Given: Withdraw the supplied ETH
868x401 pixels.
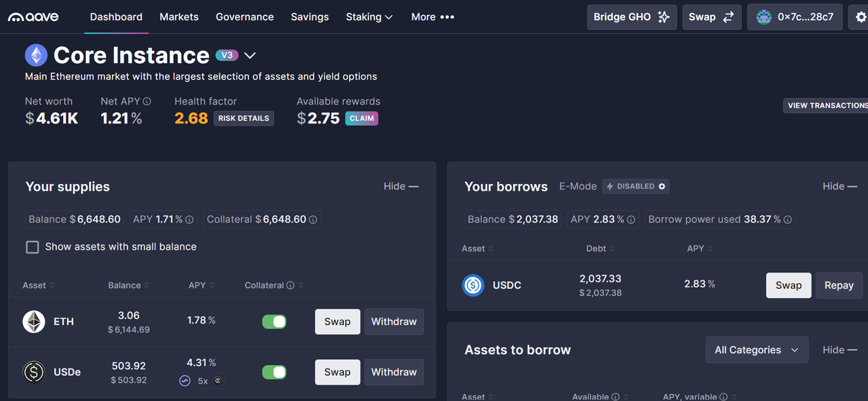Looking at the screenshot, I should (394, 322).
